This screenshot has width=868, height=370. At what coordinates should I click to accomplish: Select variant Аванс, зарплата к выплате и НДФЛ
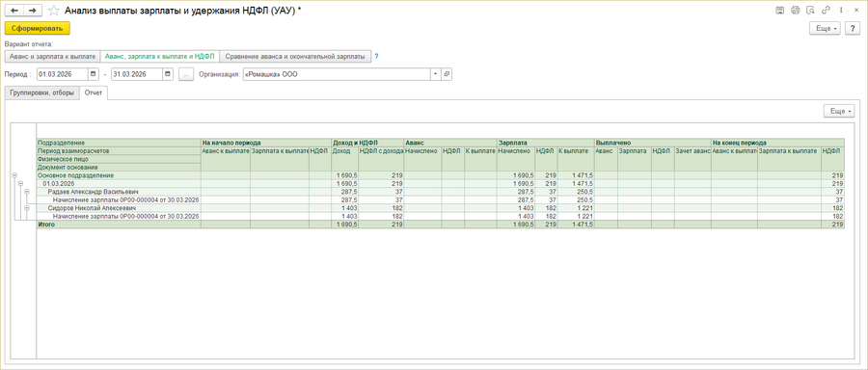[159, 57]
